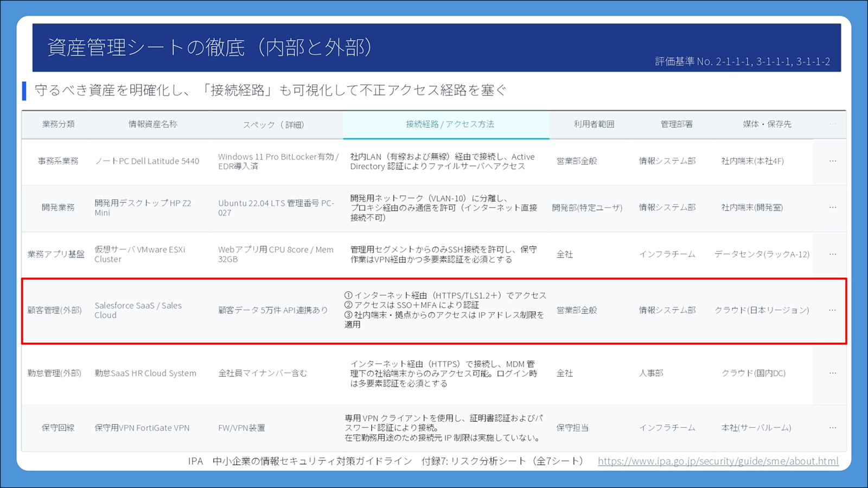Select the 利用者範囲 column header

594,124
